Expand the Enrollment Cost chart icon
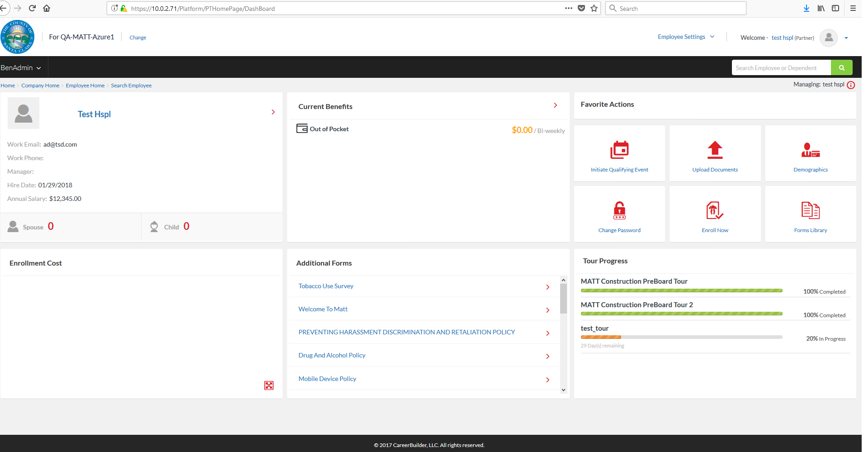868x452 pixels. pos(269,385)
